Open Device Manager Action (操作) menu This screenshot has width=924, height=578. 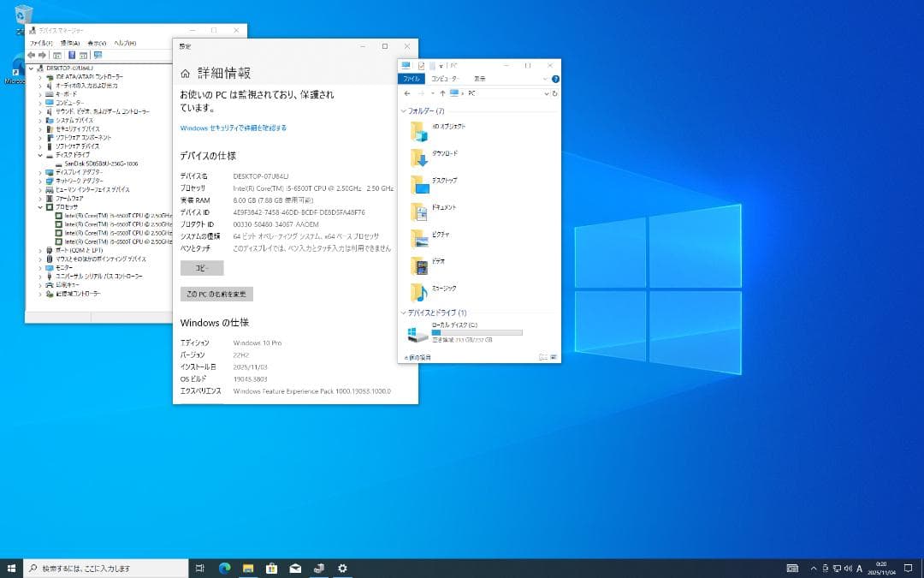(x=70, y=43)
